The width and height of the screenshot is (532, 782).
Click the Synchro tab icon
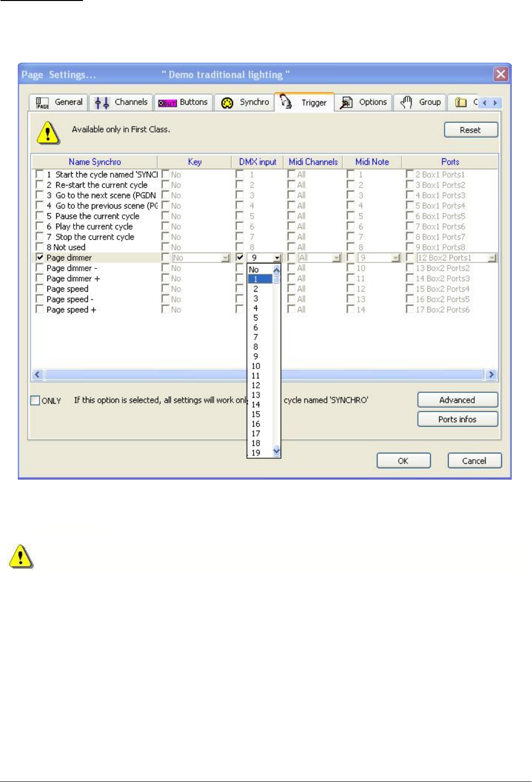pyautogui.click(x=227, y=103)
